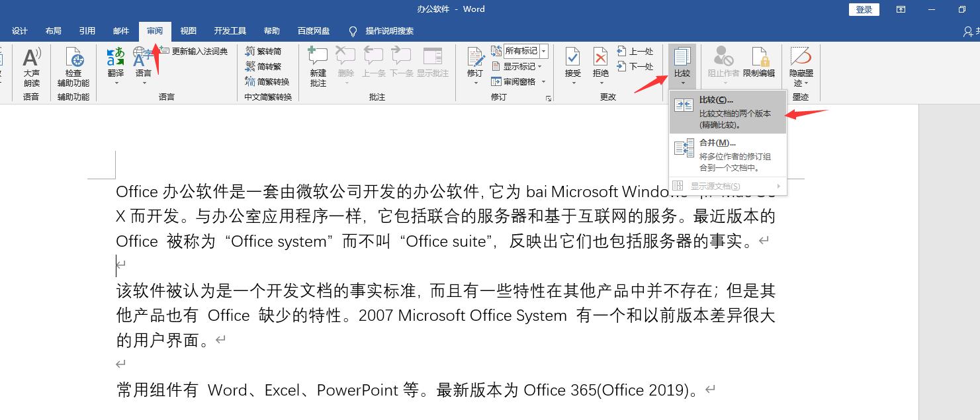
Task: Click the 登录 (Sign in) button
Action: [x=864, y=9]
